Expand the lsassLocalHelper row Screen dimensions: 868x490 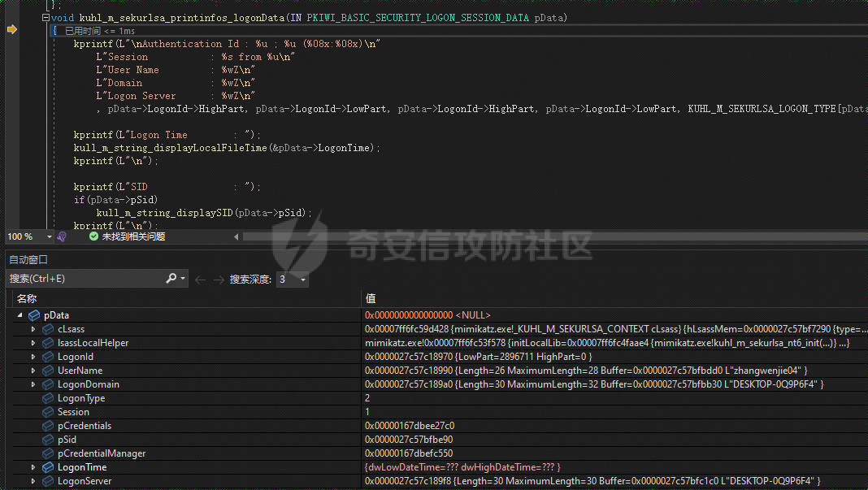[x=33, y=343]
